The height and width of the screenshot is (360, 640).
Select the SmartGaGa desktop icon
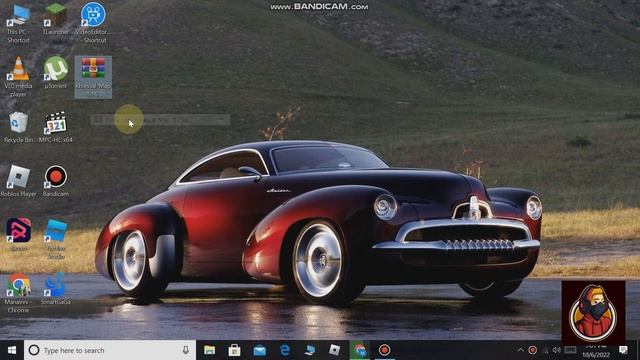56,289
